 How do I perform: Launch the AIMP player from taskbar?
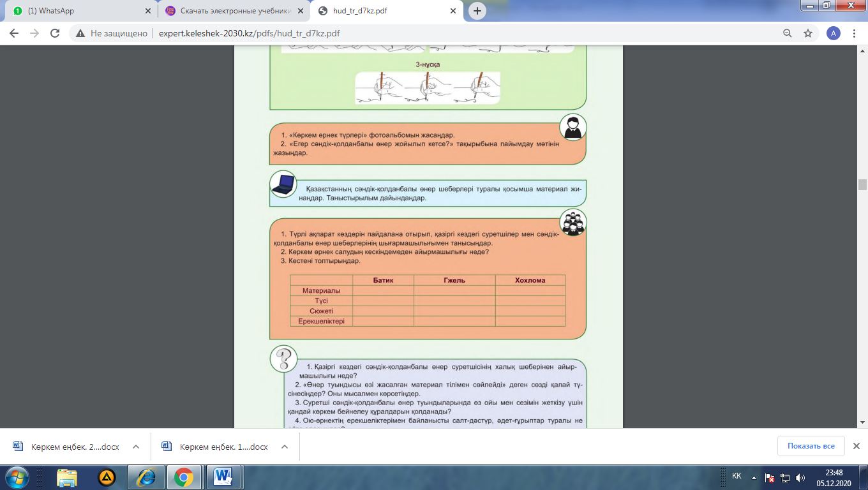[x=107, y=477]
